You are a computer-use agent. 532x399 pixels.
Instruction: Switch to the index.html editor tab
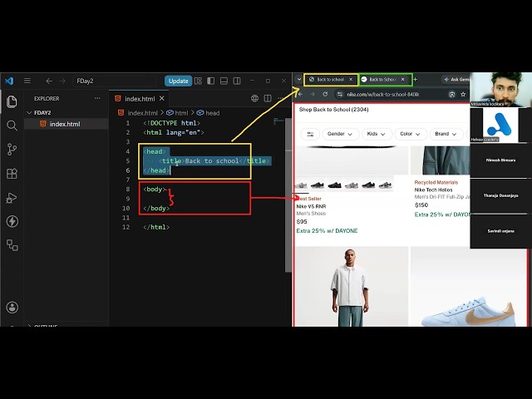140,99
